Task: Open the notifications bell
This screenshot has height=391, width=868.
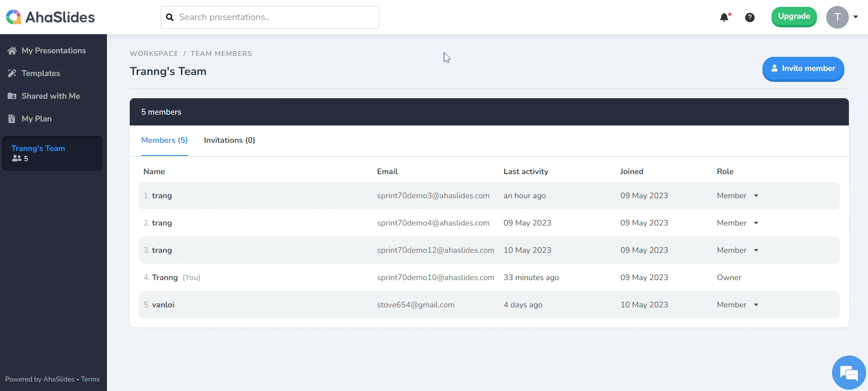Action: tap(724, 17)
